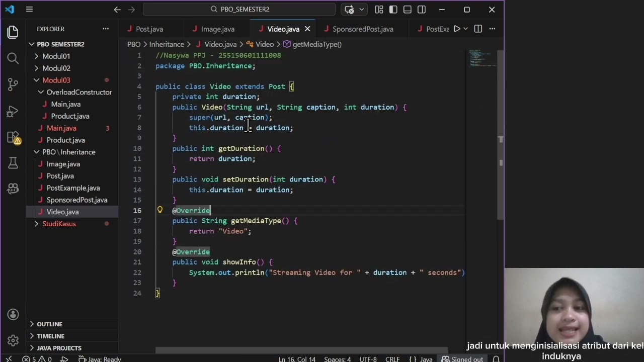Select Video.java breadcrumb item
The height and width of the screenshot is (362, 644).
coord(220,44)
